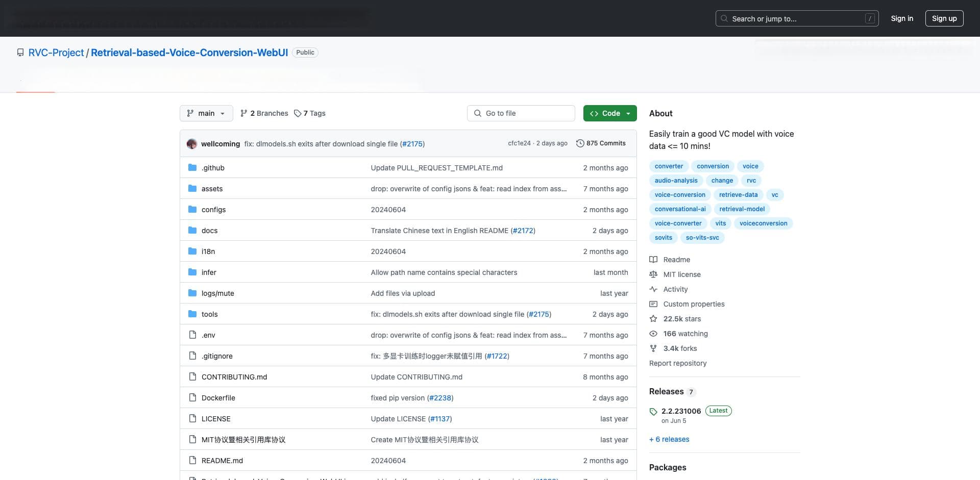Click the Update LICENSE commit message
Screen dimensions: 980x480
398,419
